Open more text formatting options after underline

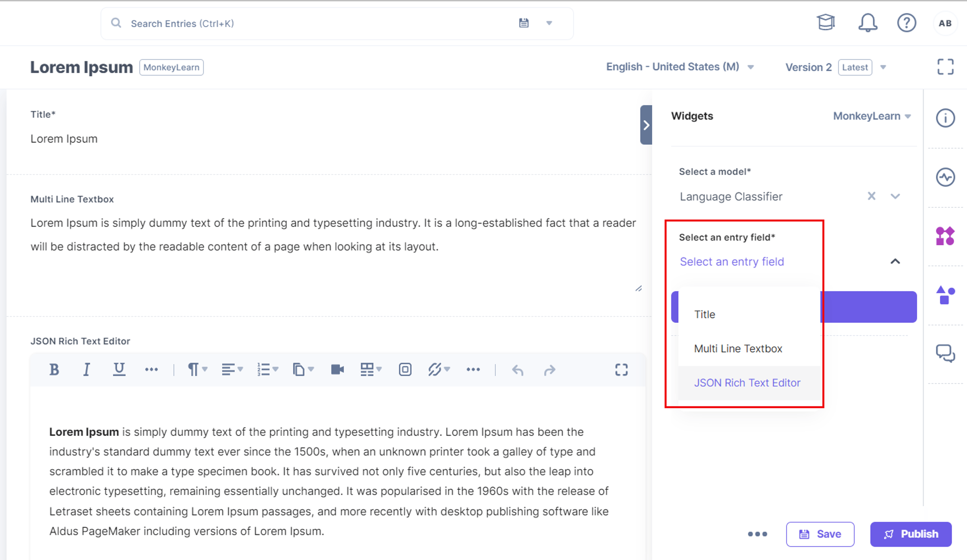(x=151, y=370)
